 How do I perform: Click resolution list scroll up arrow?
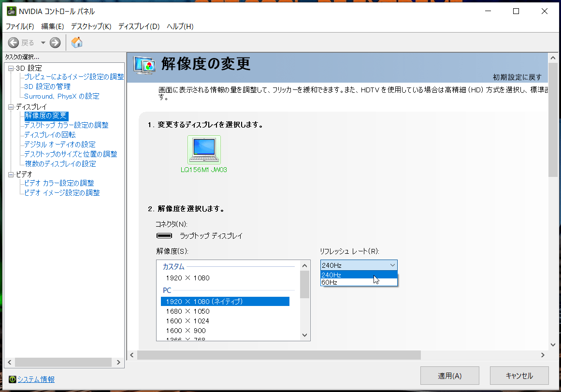coord(304,266)
